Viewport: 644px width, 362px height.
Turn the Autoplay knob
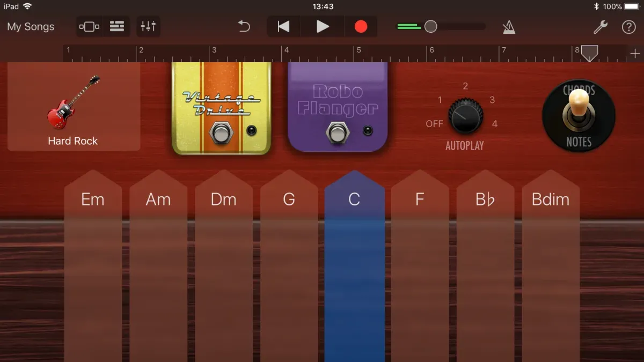click(x=465, y=116)
